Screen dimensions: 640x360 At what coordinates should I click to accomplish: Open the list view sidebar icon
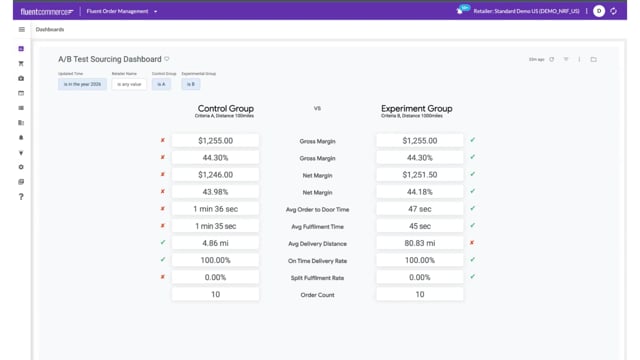[x=21, y=108]
